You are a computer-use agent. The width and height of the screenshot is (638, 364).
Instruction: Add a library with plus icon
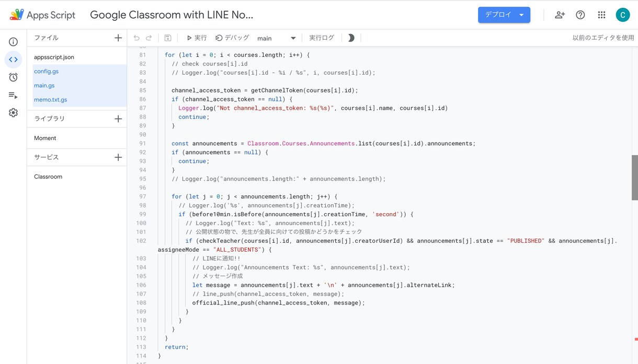point(118,119)
